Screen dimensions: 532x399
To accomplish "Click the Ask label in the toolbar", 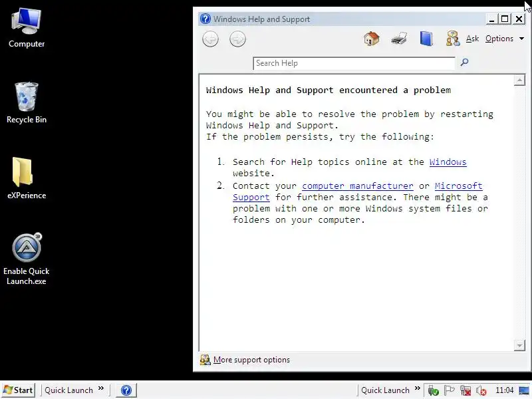I will (x=472, y=39).
